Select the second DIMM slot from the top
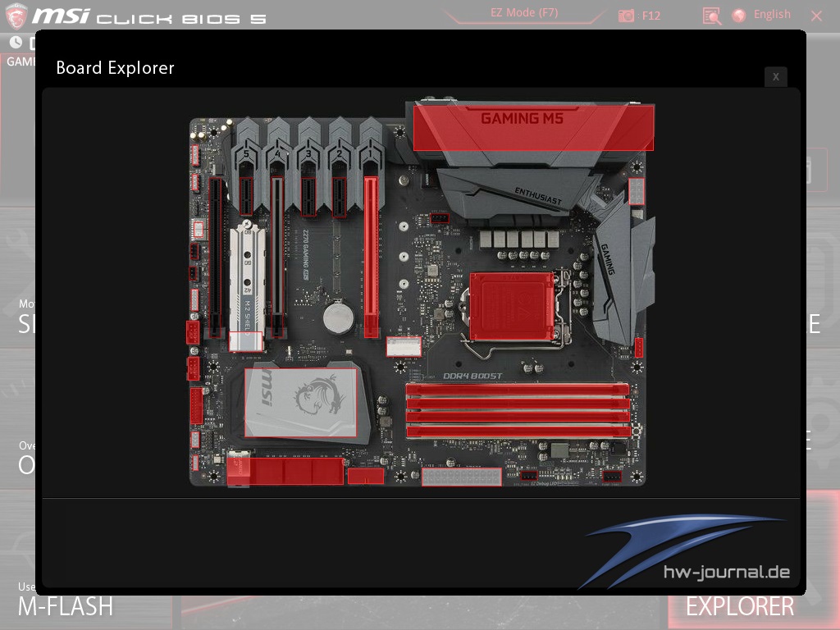Image resolution: width=840 pixels, height=630 pixels. (518, 404)
